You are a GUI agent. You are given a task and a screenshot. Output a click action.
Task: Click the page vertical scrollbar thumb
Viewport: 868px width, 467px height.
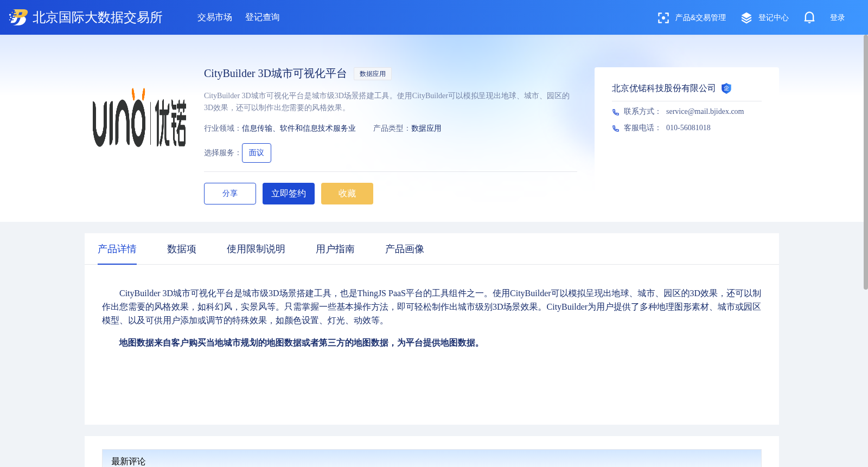click(866, 162)
